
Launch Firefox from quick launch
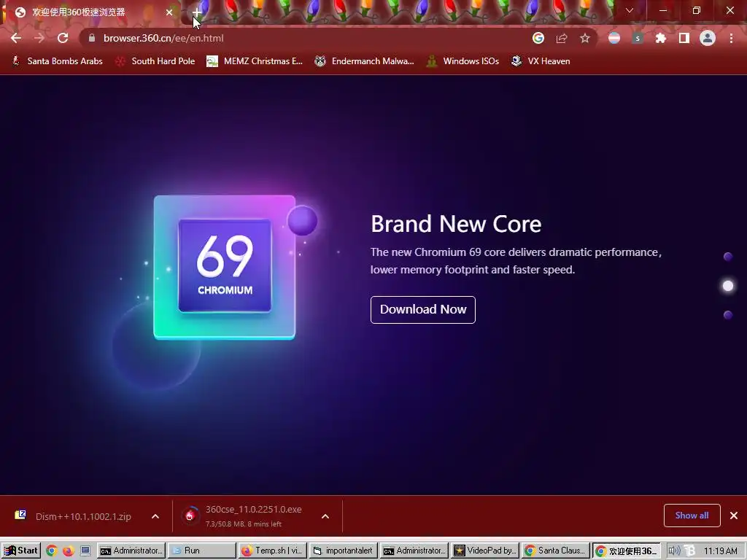click(68, 551)
